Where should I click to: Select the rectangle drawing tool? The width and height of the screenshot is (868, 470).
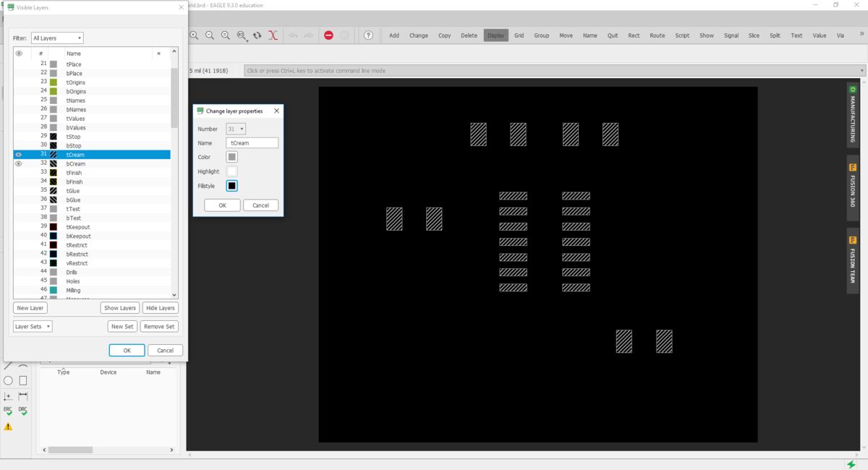click(x=23, y=380)
